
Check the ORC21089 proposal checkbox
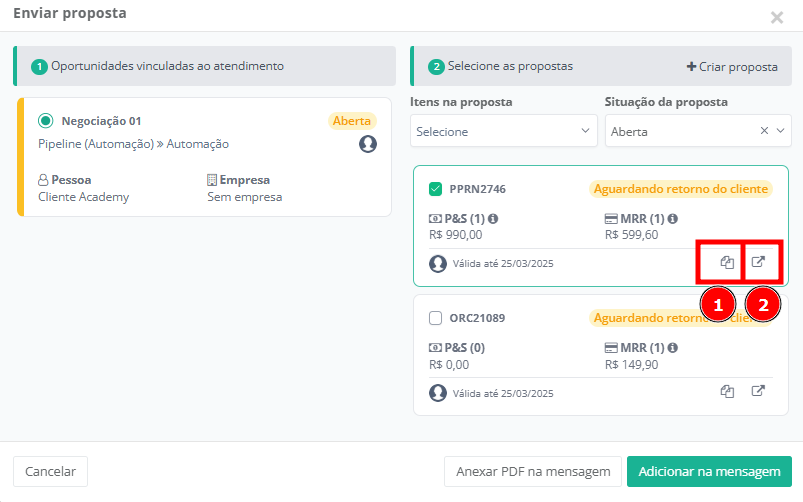click(435, 318)
